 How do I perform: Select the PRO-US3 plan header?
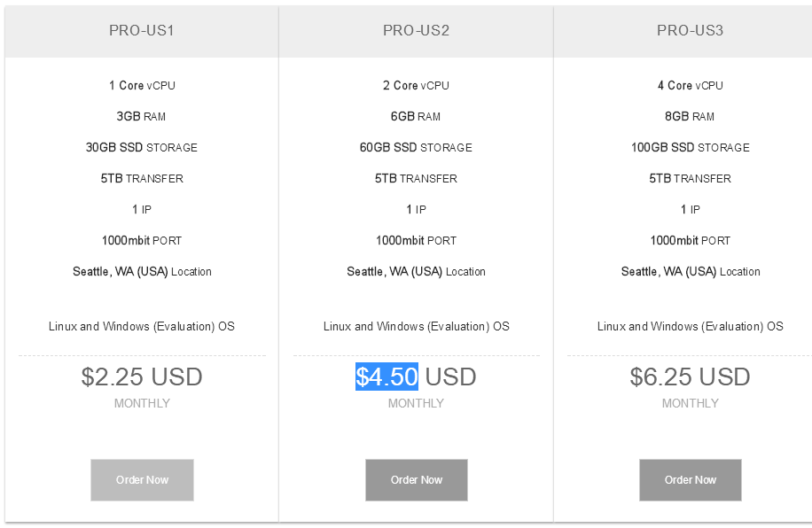(x=690, y=30)
